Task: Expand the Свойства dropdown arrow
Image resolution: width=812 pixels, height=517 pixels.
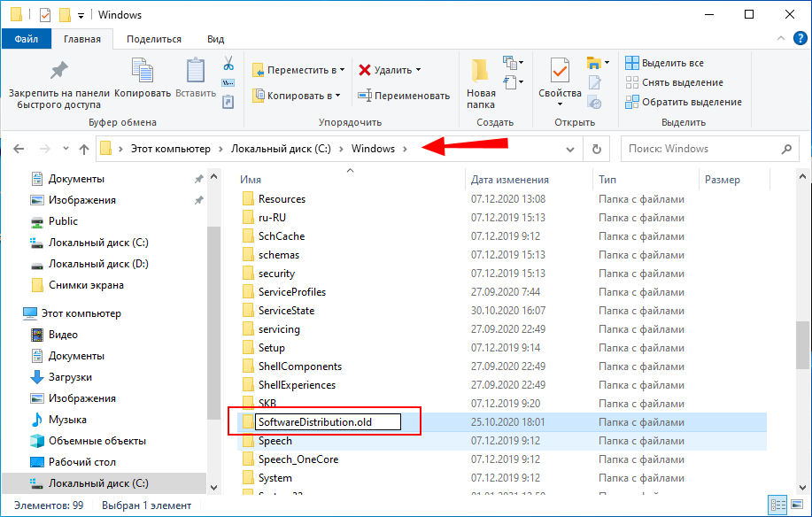Action: pyautogui.click(x=560, y=104)
